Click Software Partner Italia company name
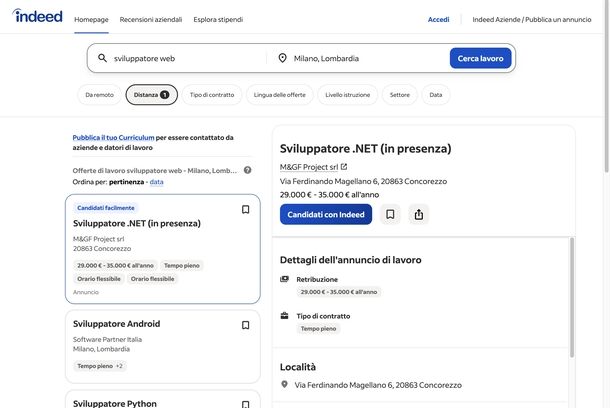610x408 pixels. [107, 339]
